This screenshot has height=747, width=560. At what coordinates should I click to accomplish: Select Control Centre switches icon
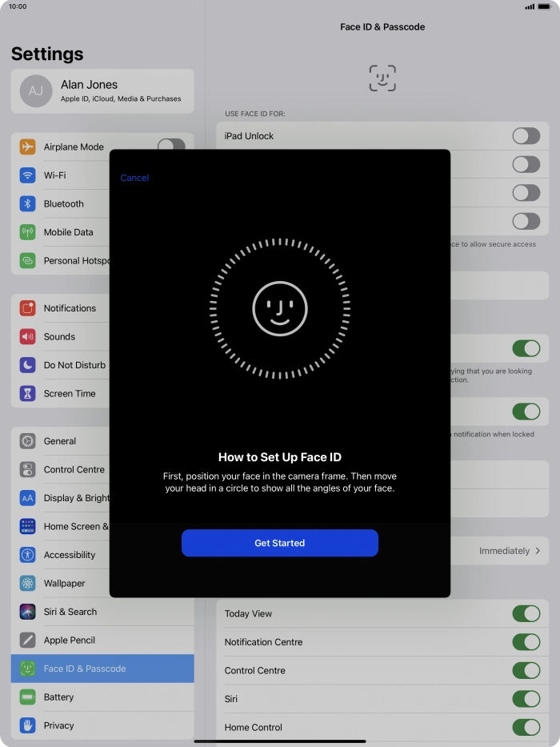(x=28, y=470)
